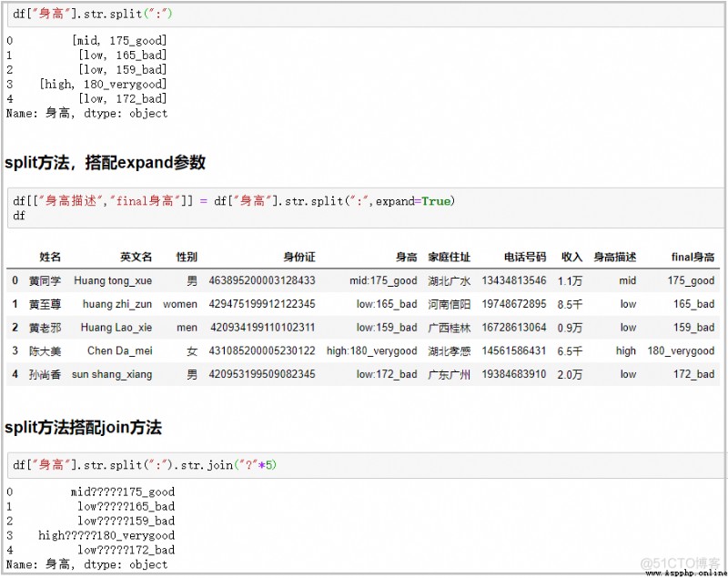The image size is (728, 578).
Task: Click the gender cell '女'
Action: click(x=192, y=351)
